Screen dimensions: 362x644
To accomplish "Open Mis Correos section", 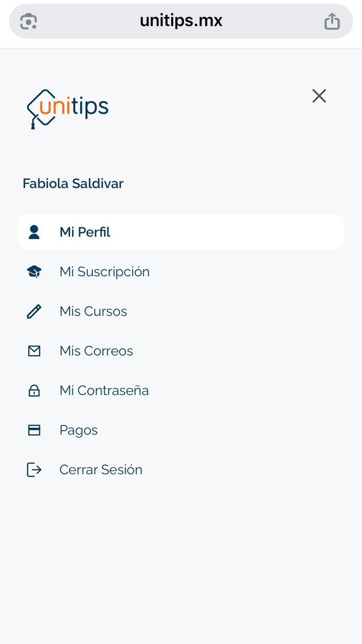I will coord(96,351).
